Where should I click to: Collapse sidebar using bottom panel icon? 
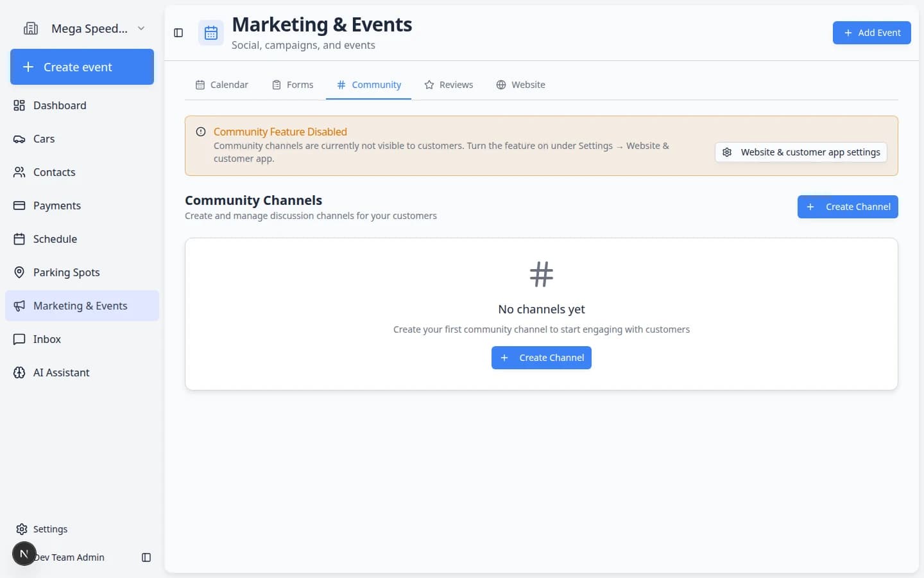tap(146, 557)
